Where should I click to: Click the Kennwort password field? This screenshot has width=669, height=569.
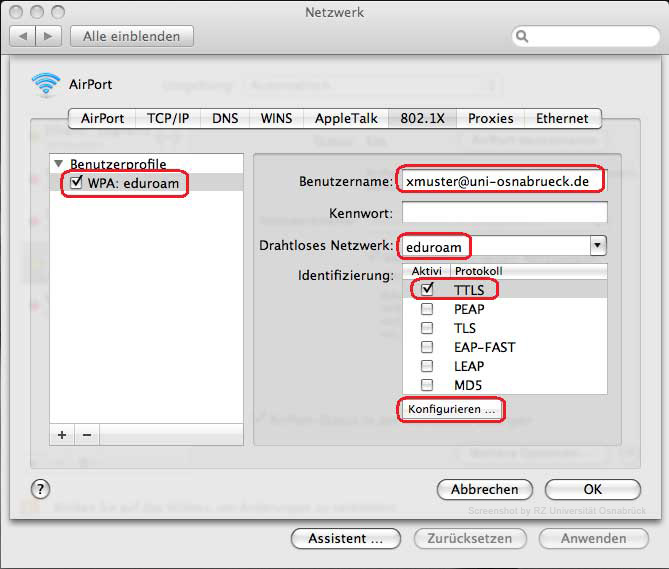click(x=504, y=212)
